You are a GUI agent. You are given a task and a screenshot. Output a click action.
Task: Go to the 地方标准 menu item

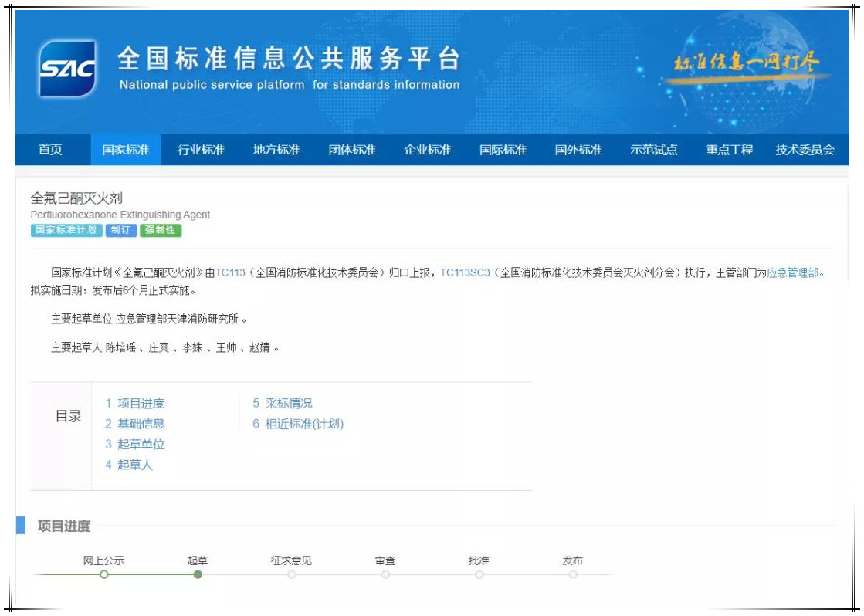(276, 150)
